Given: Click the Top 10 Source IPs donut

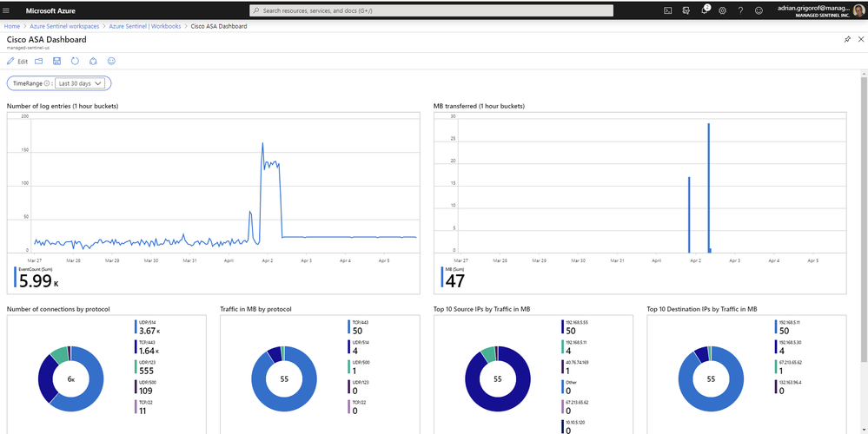Looking at the screenshot, I should (498, 378).
